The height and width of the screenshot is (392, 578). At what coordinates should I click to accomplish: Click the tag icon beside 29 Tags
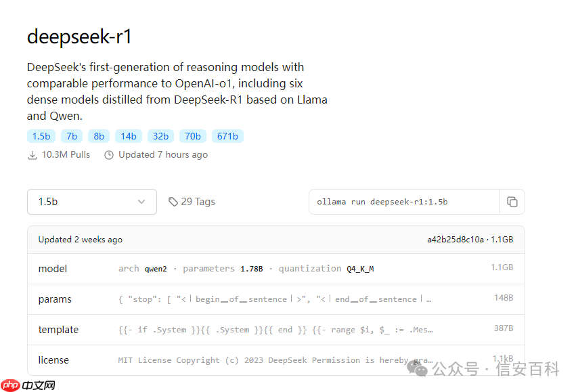point(174,202)
